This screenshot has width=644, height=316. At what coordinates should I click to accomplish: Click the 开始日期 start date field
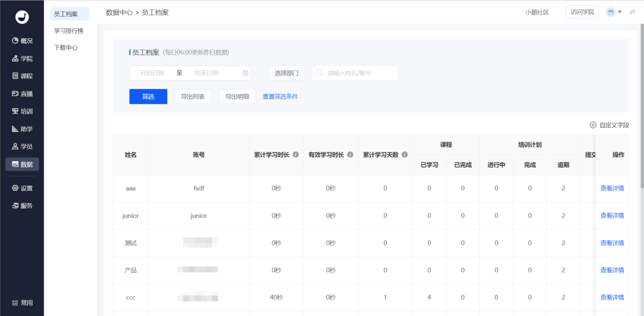point(152,73)
